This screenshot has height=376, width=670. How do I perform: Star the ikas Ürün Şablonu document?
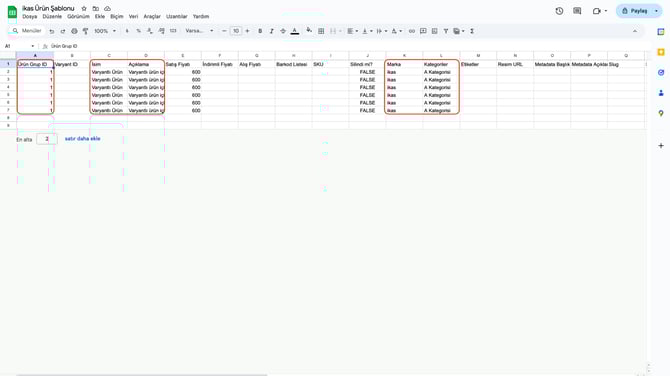(84, 9)
